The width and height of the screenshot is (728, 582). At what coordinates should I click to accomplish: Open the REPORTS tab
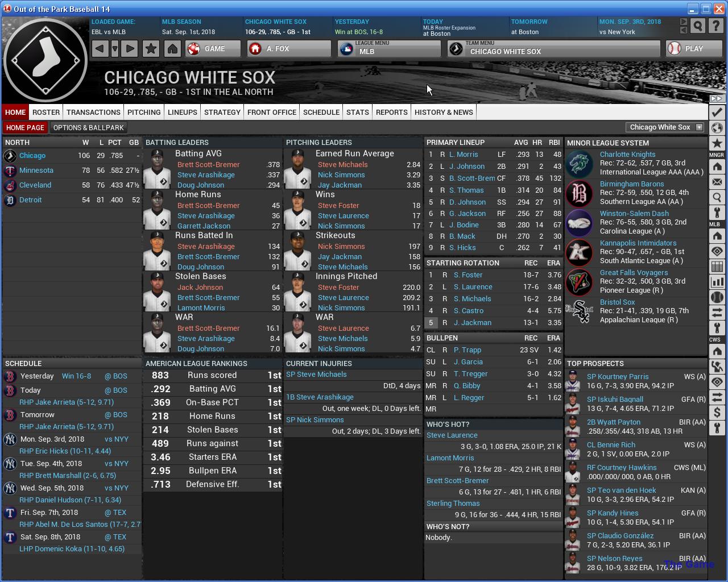pos(392,112)
